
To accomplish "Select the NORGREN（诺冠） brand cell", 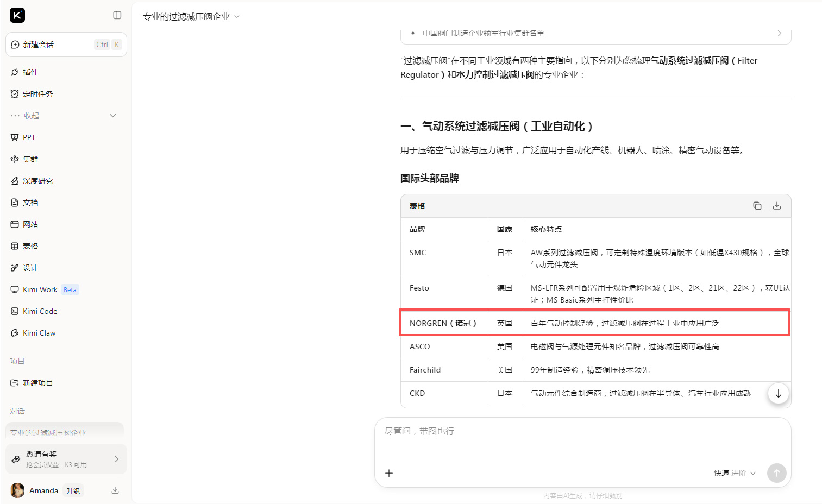I will (444, 323).
